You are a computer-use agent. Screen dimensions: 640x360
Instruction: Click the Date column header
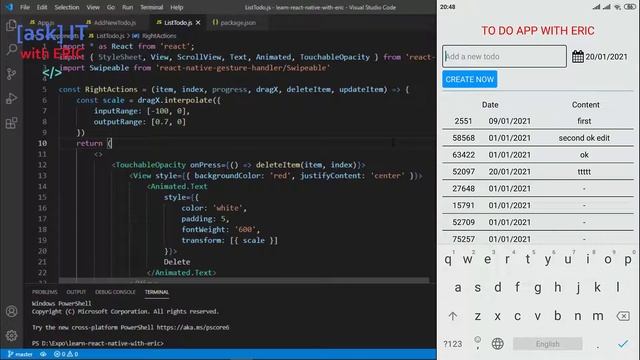pyautogui.click(x=490, y=105)
